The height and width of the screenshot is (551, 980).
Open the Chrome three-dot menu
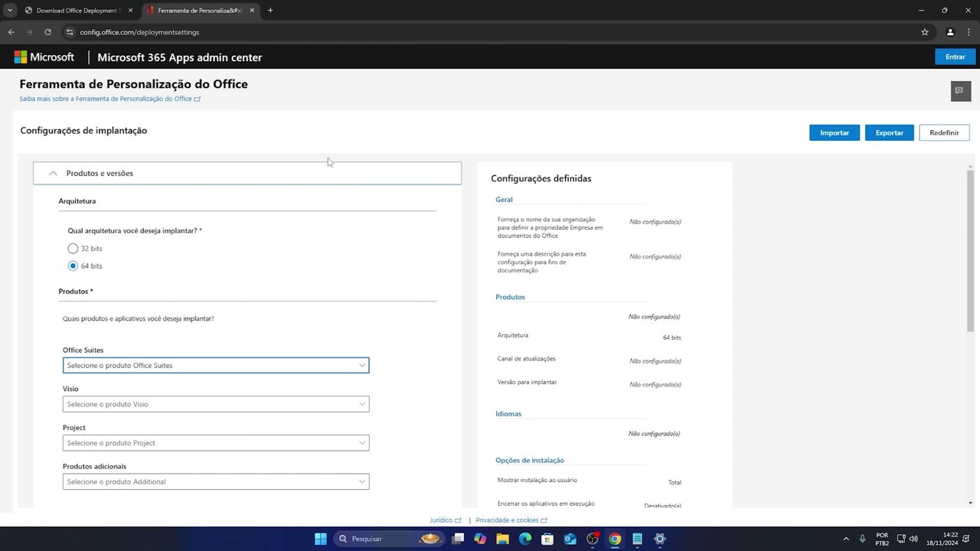[969, 32]
